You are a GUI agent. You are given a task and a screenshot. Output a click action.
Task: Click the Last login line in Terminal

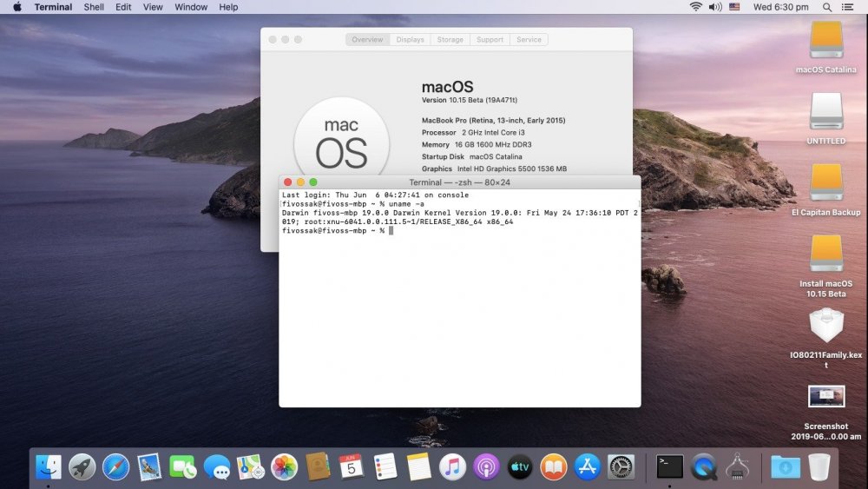coord(375,195)
